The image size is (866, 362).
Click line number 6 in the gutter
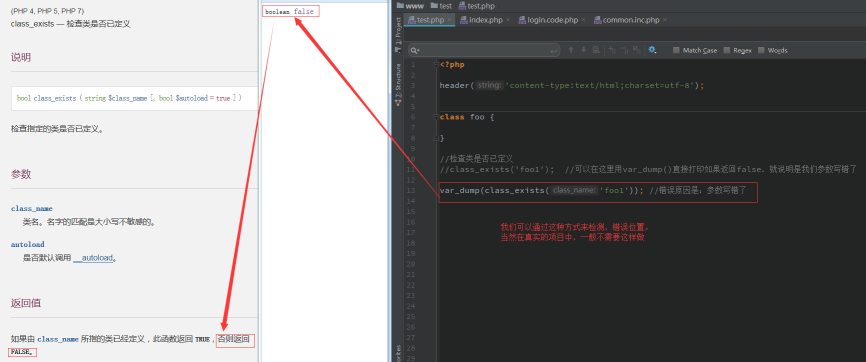[x=413, y=117]
